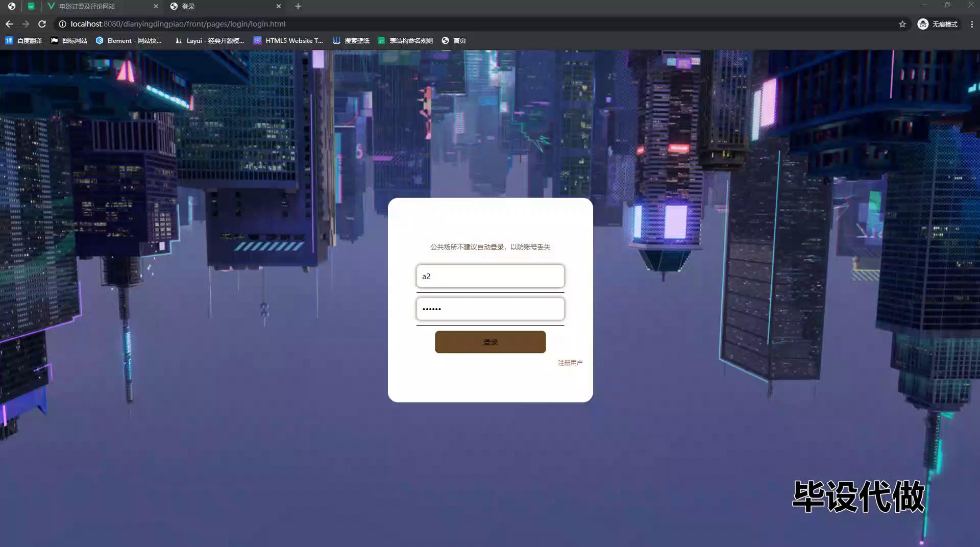This screenshot has height=547, width=980.
Task: Open the 图标网站 bookmark
Action: (x=69, y=40)
